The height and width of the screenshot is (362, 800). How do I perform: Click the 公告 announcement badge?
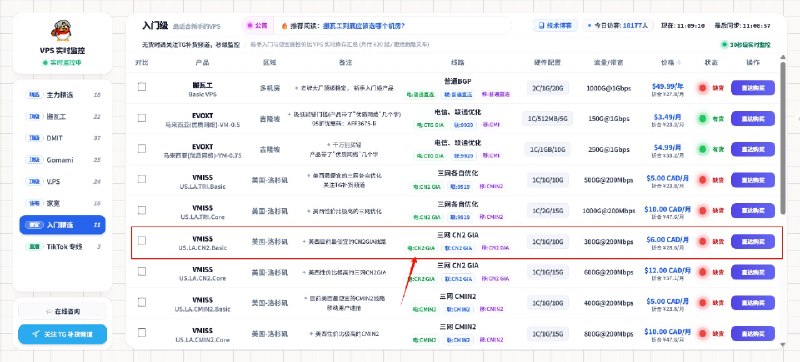[x=258, y=25]
